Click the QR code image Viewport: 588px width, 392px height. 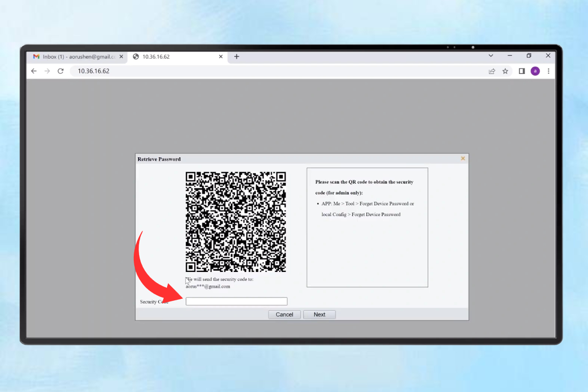point(236,222)
